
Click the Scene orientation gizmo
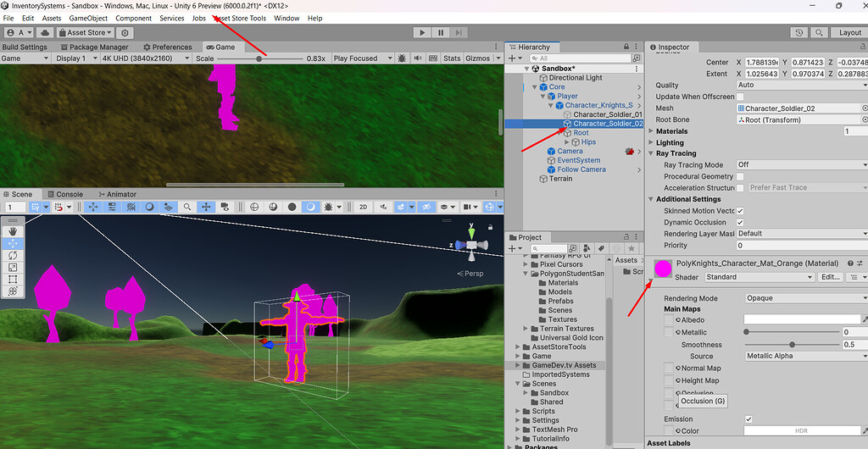tap(470, 244)
